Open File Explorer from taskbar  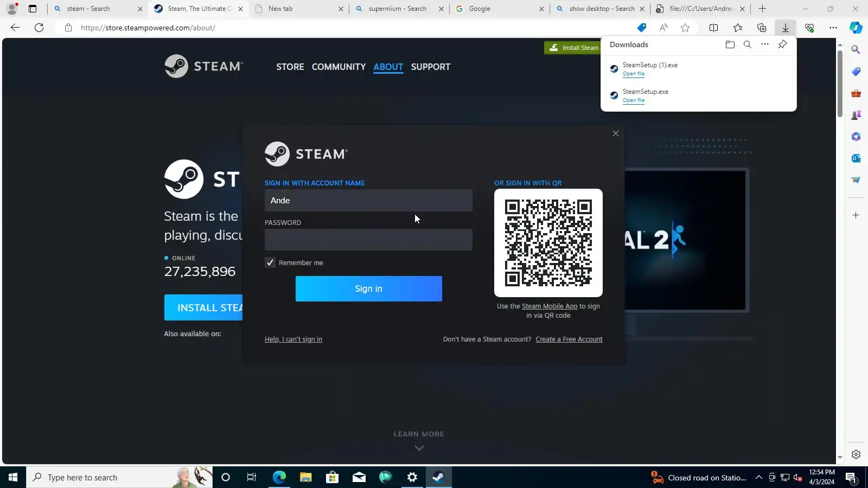coord(306,477)
